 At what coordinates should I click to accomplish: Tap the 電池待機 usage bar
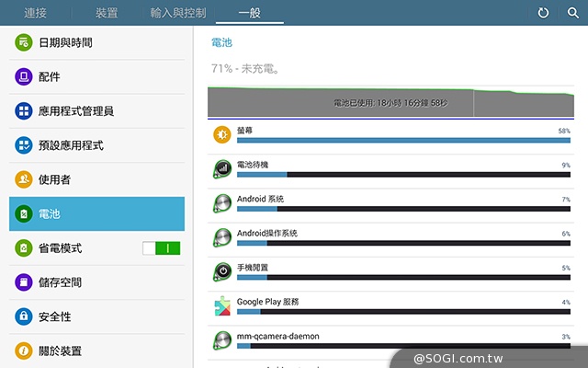coord(401,174)
